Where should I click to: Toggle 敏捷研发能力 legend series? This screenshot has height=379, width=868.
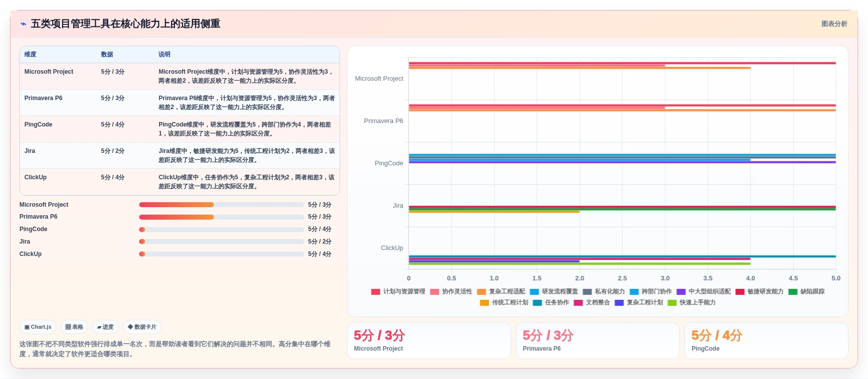[759, 291]
